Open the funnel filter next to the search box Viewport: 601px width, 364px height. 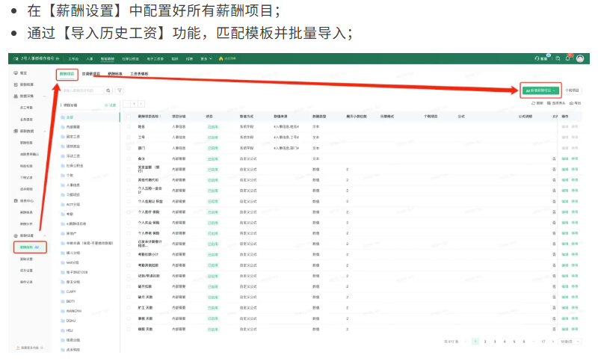point(120,90)
